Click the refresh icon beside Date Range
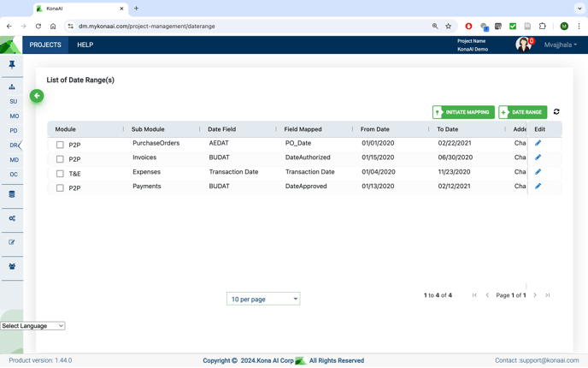The image size is (588, 368). tap(556, 112)
